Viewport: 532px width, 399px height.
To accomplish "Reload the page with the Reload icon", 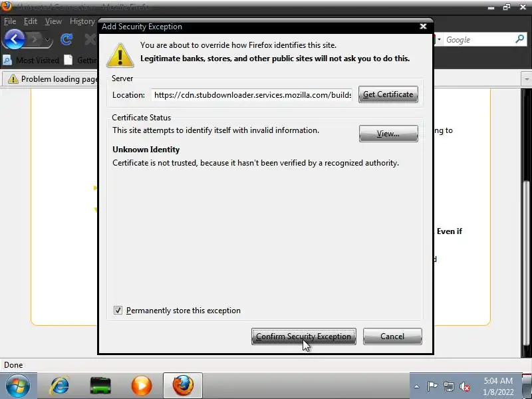I will (x=66, y=40).
